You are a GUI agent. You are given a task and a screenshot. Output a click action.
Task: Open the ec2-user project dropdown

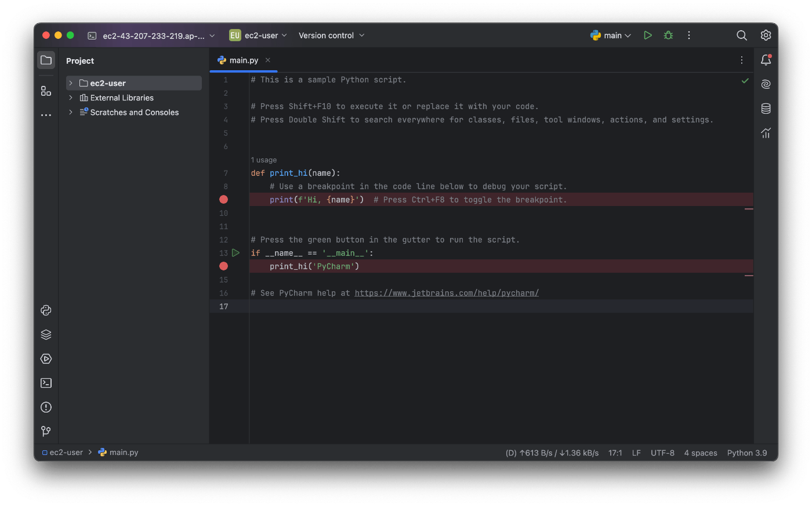coord(258,35)
